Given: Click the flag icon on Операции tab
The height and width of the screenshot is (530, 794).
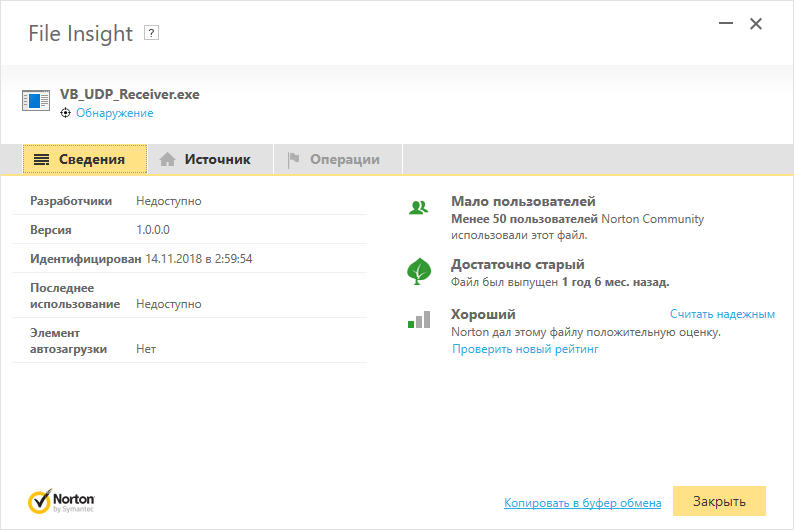Looking at the screenshot, I should tap(294, 159).
